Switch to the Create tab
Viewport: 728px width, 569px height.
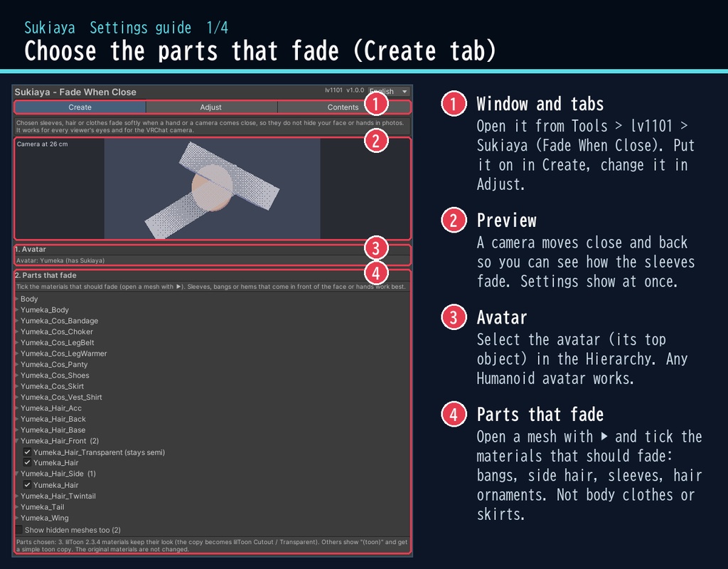click(80, 107)
